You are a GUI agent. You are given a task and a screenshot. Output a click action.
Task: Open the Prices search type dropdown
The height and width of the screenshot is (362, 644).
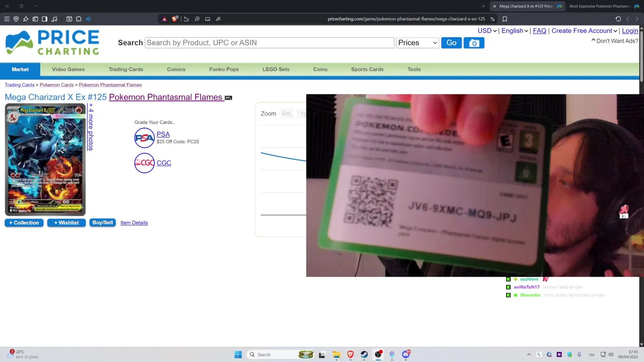pyautogui.click(x=418, y=43)
